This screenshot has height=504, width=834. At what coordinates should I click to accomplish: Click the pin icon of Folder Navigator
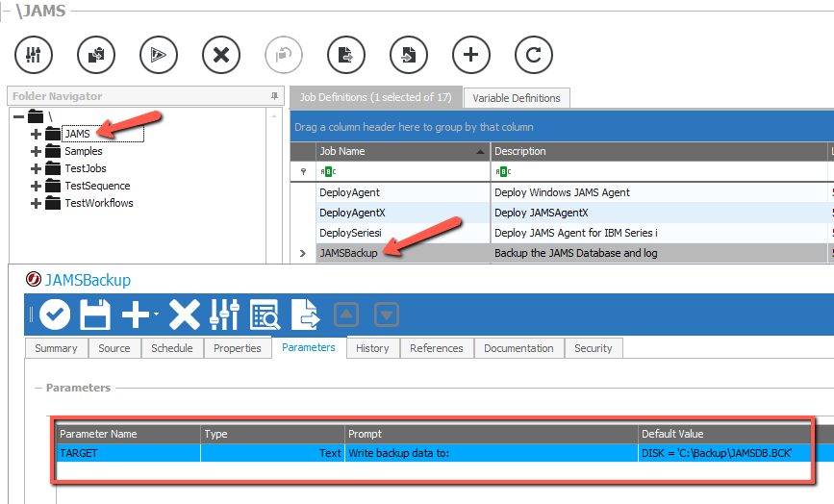[x=274, y=96]
